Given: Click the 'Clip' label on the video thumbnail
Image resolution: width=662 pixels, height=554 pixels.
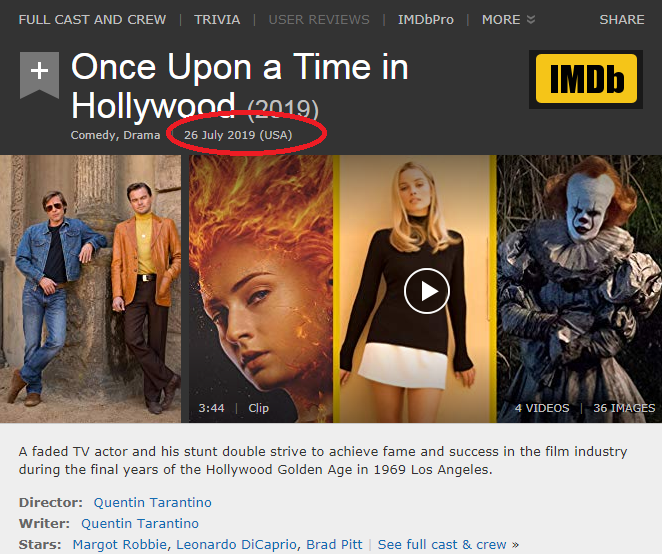Looking at the screenshot, I should click(258, 408).
